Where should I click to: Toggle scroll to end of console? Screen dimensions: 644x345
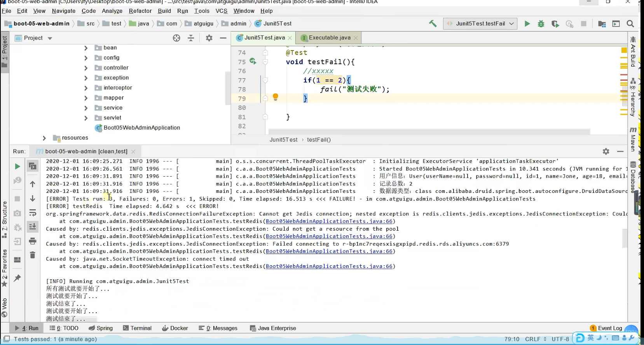coord(33,226)
